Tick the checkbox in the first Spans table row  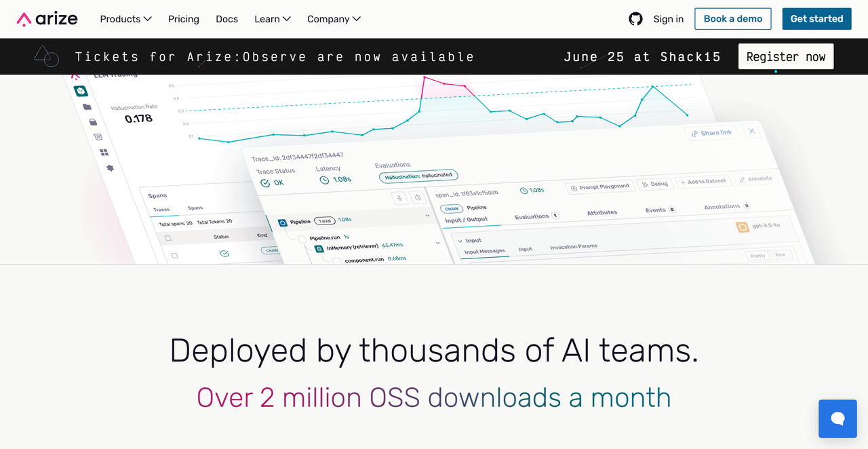pos(174,256)
